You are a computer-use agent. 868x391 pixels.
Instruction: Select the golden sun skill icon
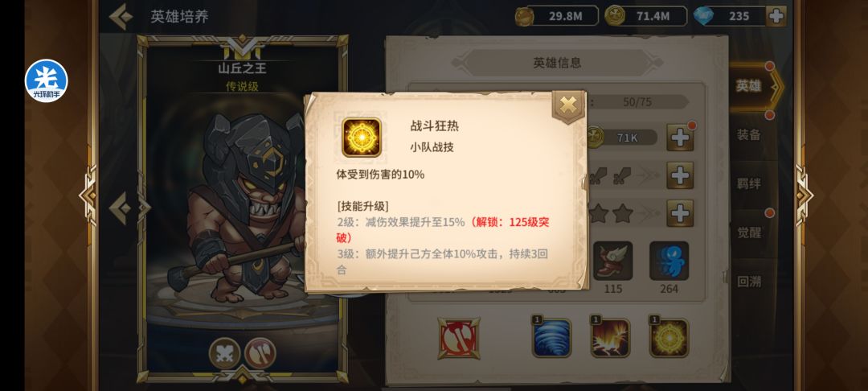[x=669, y=338]
